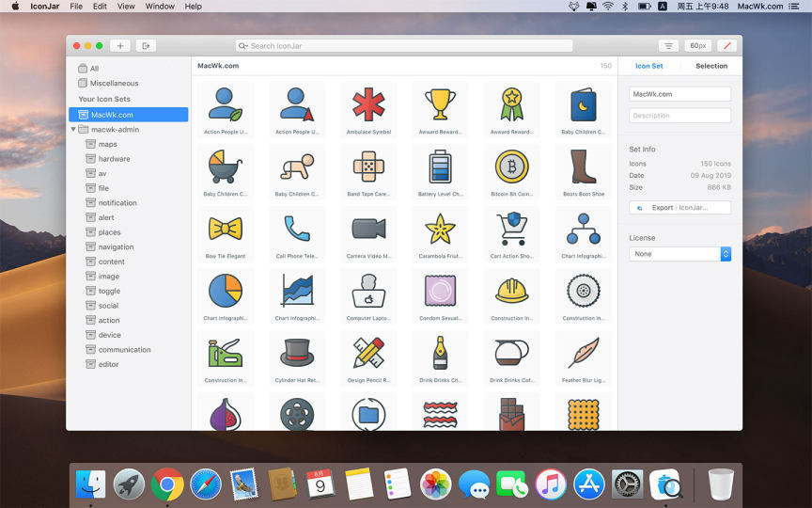Click the Search IconJar field

click(x=404, y=45)
